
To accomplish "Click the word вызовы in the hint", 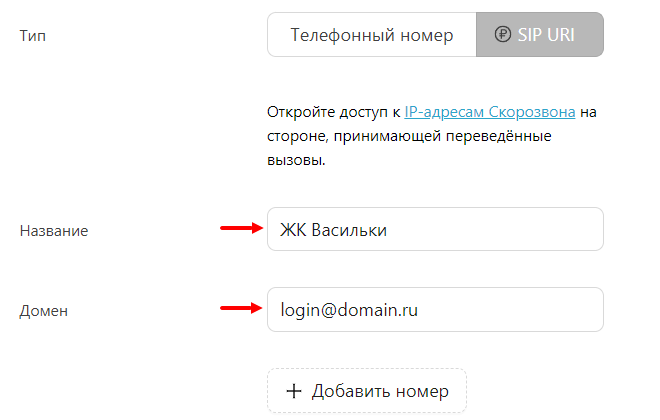I will pos(296,159).
